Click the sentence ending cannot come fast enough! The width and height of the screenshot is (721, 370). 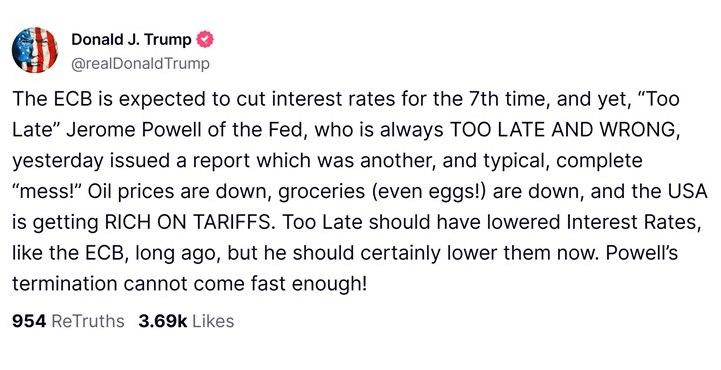tap(190, 284)
